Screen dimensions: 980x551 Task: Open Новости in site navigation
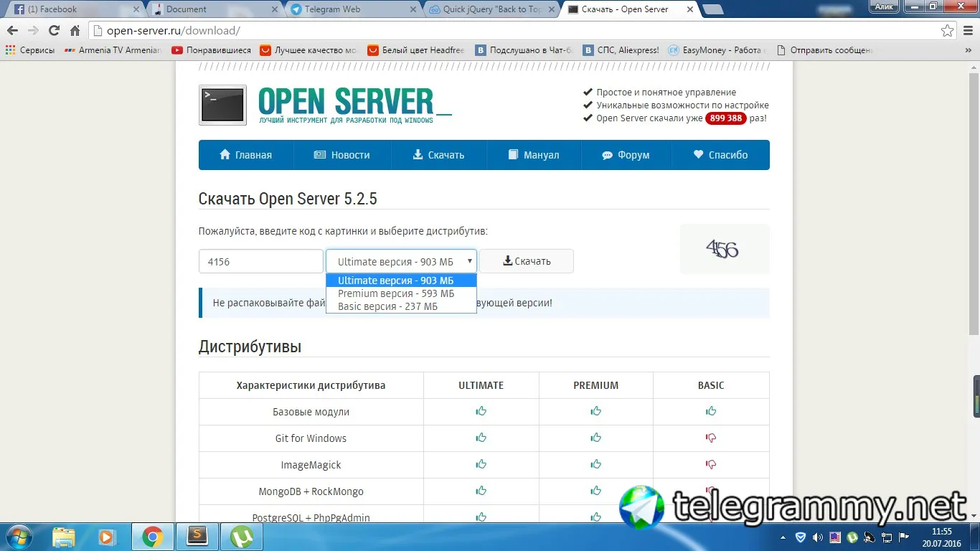(x=342, y=155)
